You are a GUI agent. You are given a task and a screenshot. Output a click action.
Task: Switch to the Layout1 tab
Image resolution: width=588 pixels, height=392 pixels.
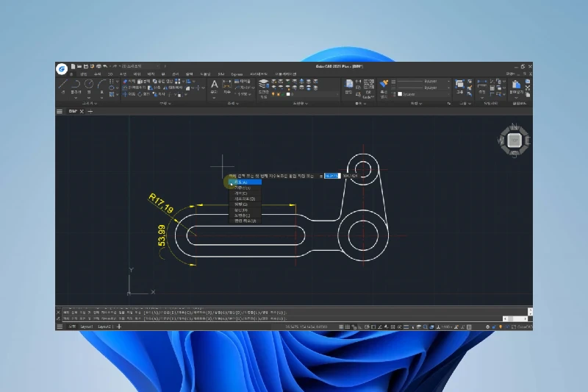pyautogui.click(x=87, y=326)
